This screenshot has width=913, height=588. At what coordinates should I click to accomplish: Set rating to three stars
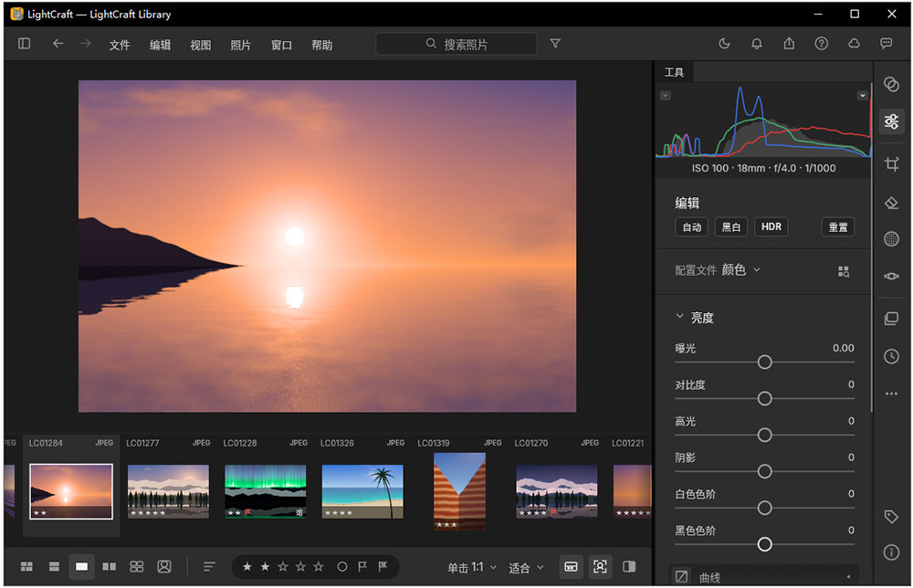click(282, 566)
